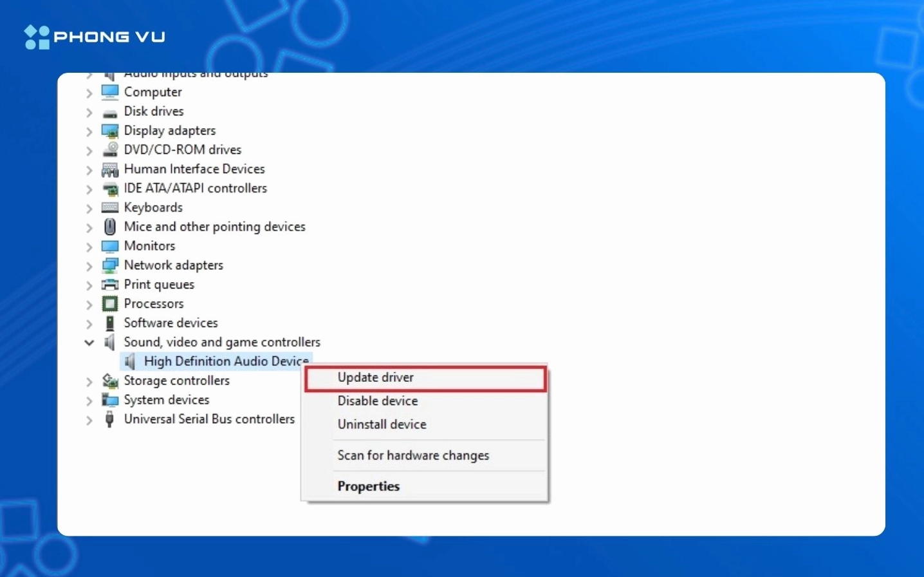Screen dimensions: 924x577
Task: Select Scan for hardware changes
Action: (x=425, y=455)
